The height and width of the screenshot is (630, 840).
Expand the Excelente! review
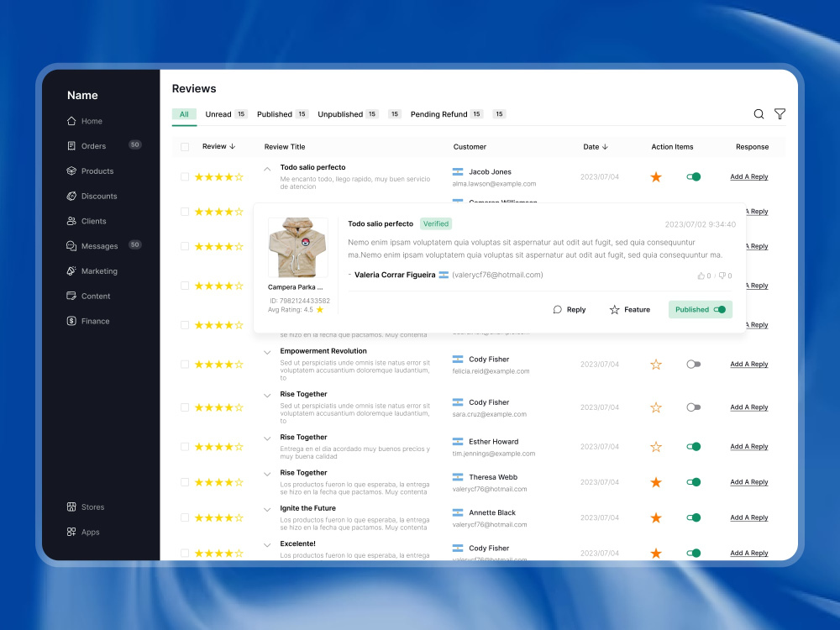[x=267, y=545]
